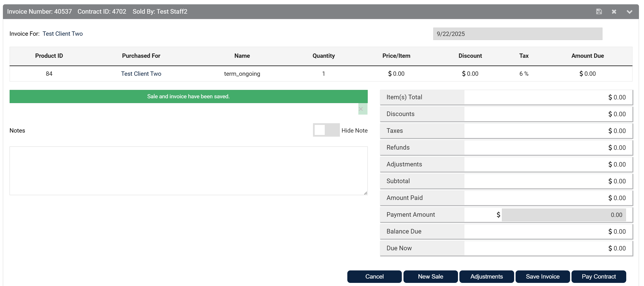Open the invoice date field

[x=517, y=34]
